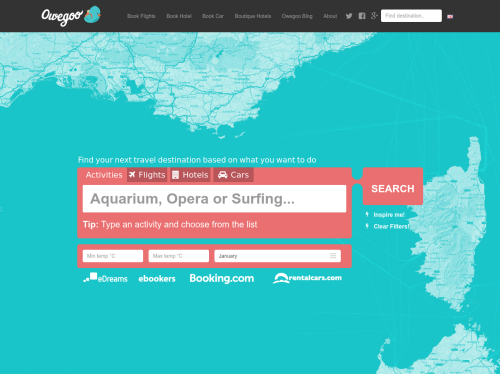Image resolution: width=500 pixels, height=374 pixels.
Task: Open About in top navigation
Action: [x=330, y=16]
